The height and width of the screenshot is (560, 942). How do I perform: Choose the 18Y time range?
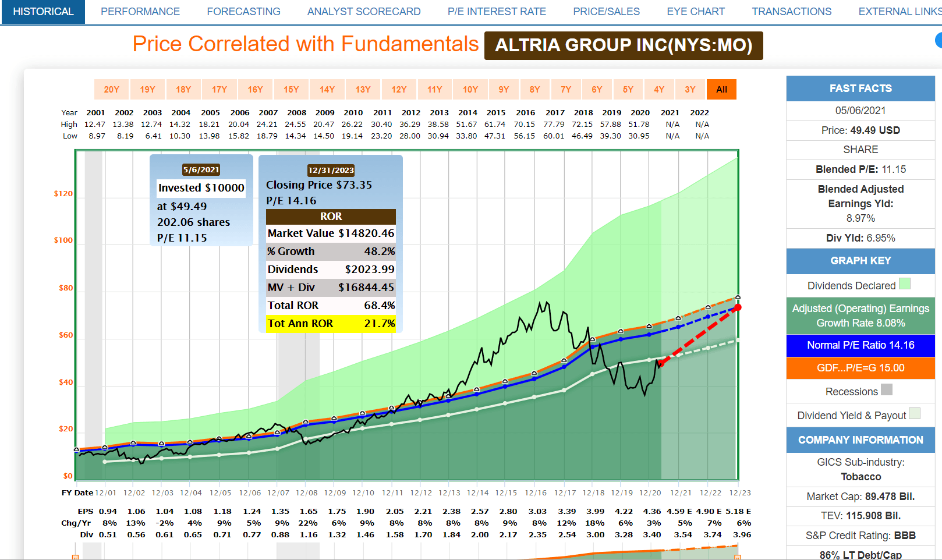(183, 90)
